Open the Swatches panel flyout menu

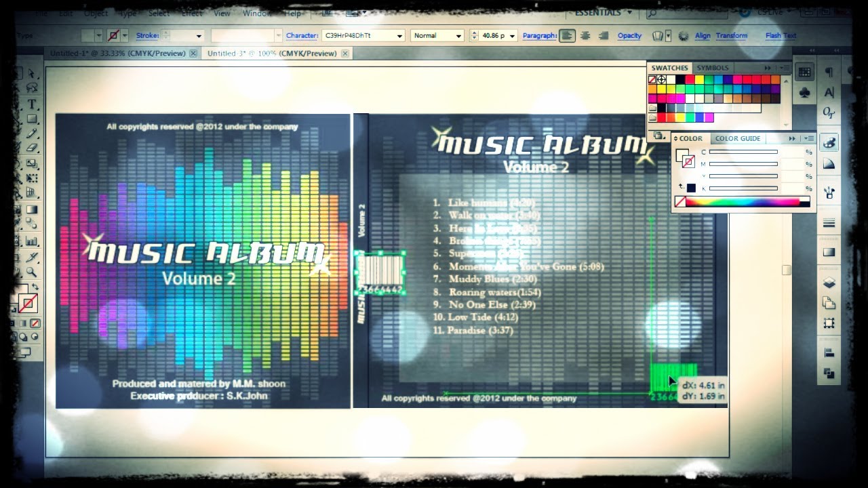click(785, 68)
